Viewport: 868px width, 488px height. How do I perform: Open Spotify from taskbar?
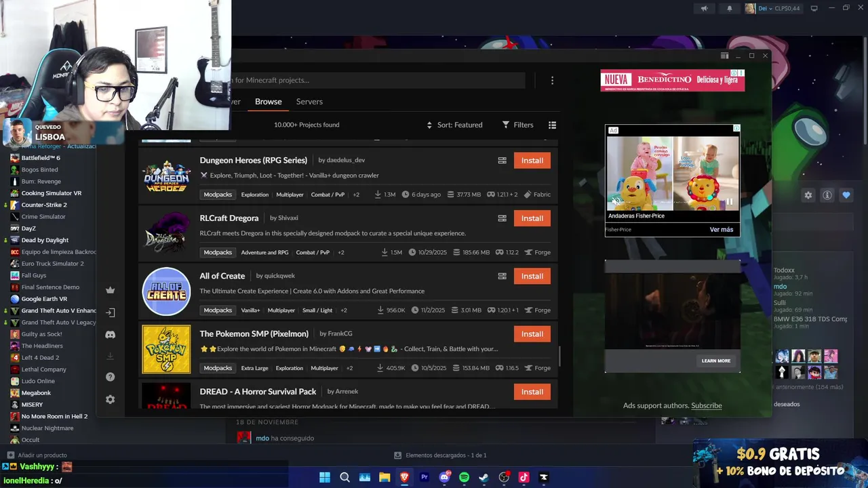click(x=464, y=477)
